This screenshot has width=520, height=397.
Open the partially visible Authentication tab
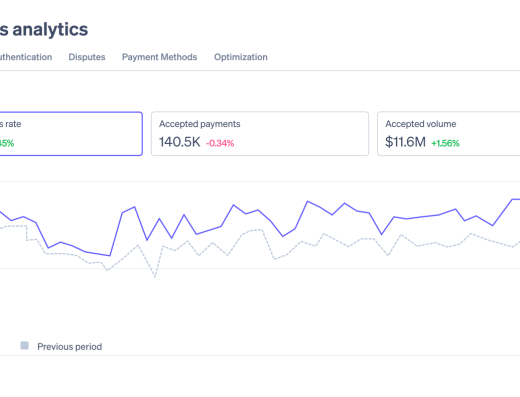click(x=26, y=57)
